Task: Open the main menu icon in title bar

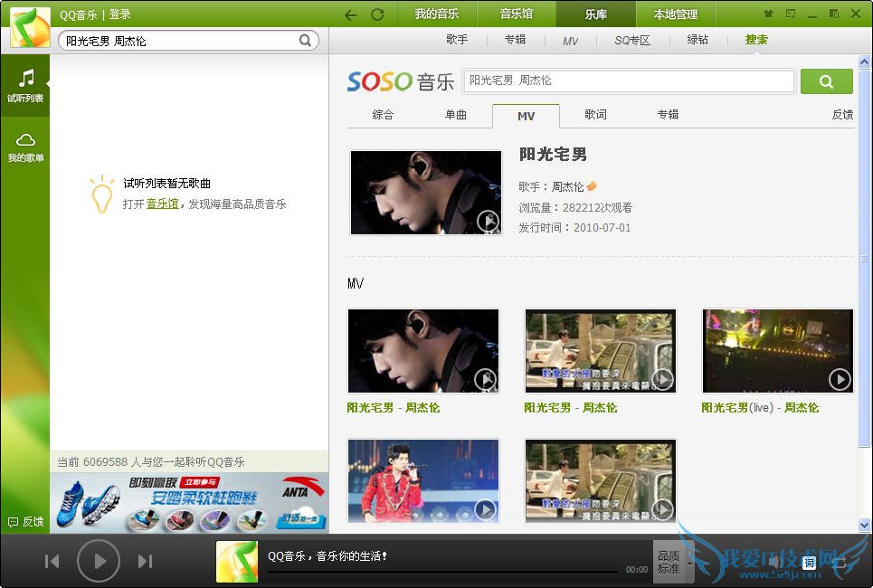Action: [791, 14]
